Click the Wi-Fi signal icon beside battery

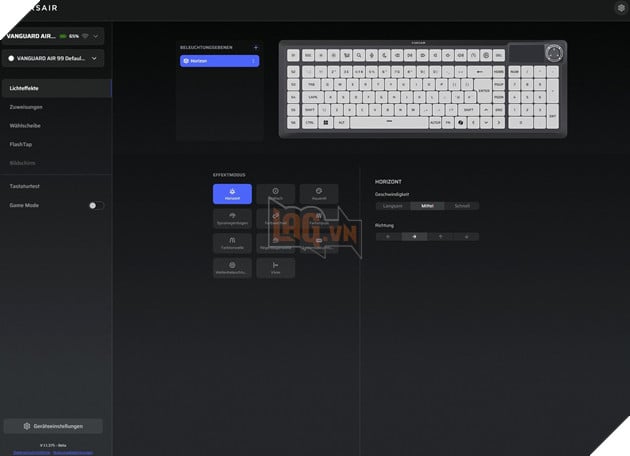tap(85, 36)
